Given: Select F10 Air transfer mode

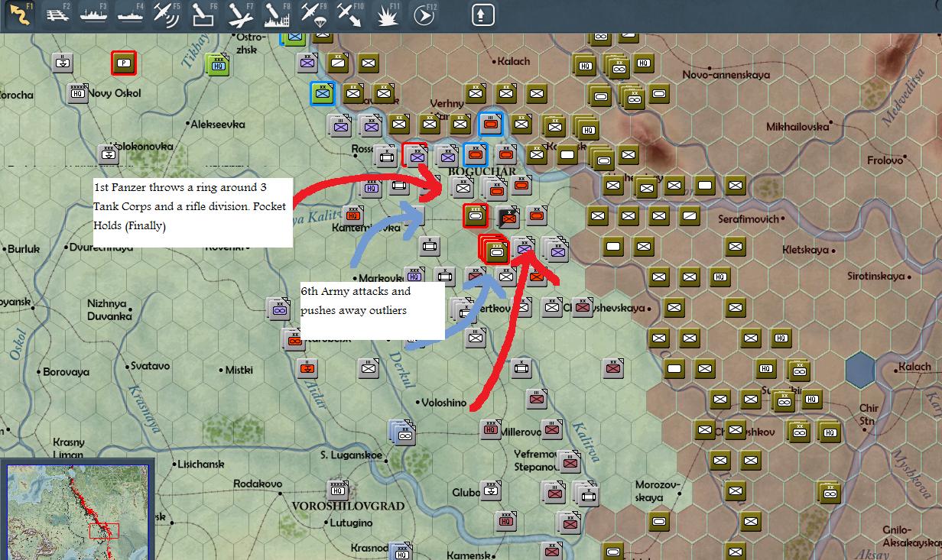Looking at the screenshot, I should (349, 14).
